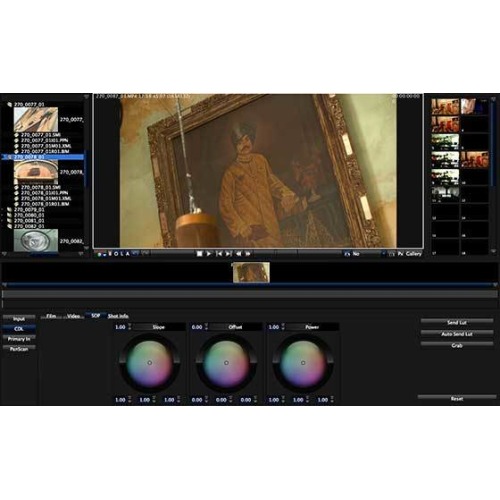This screenshot has width=500, height=500.
Task: Open the 270_0082_01 folder
Action: click(29, 226)
